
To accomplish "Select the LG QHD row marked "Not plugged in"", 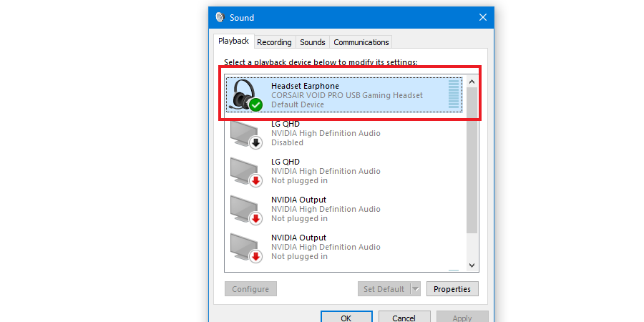I will [346, 171].
